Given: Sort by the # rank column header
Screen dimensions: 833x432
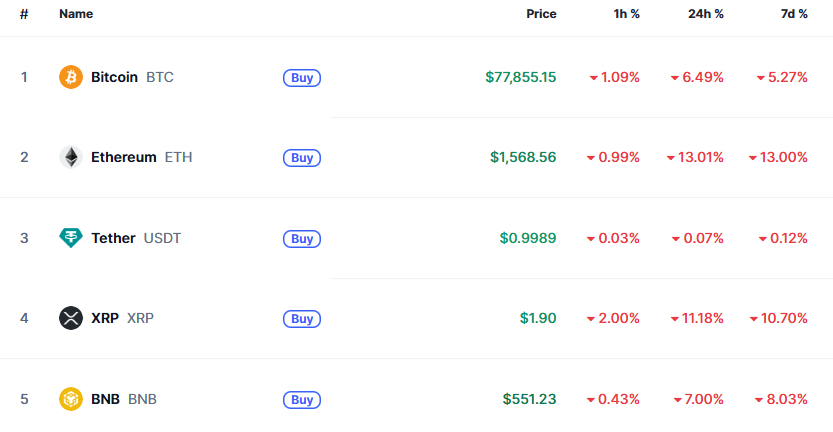Looking at the screenshot, I should pyautogui.click(x=24, y=14).
